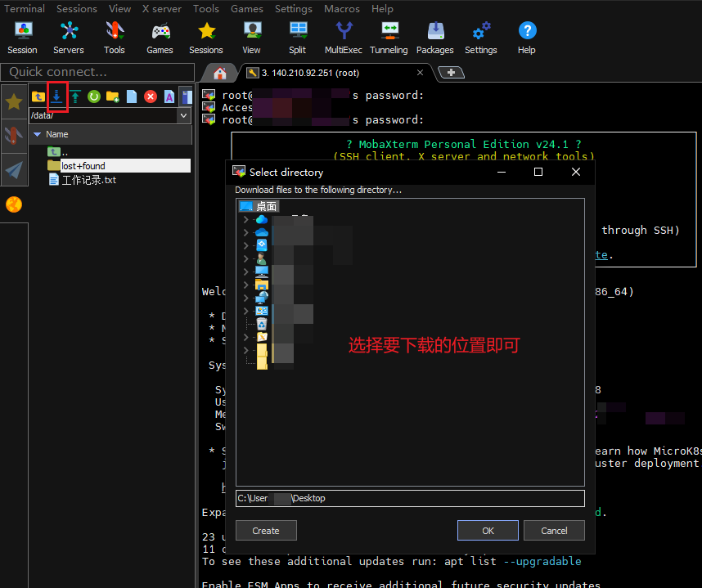Click the View toolbar icon
The height and width of the screenshot is (588, 702).
[252, 38]
